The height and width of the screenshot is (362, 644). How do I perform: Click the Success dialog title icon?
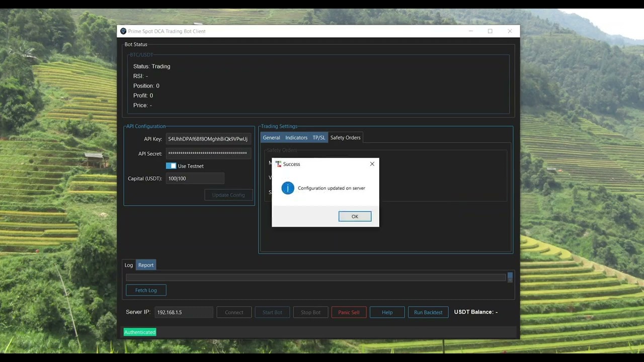(x=278, y=164)
